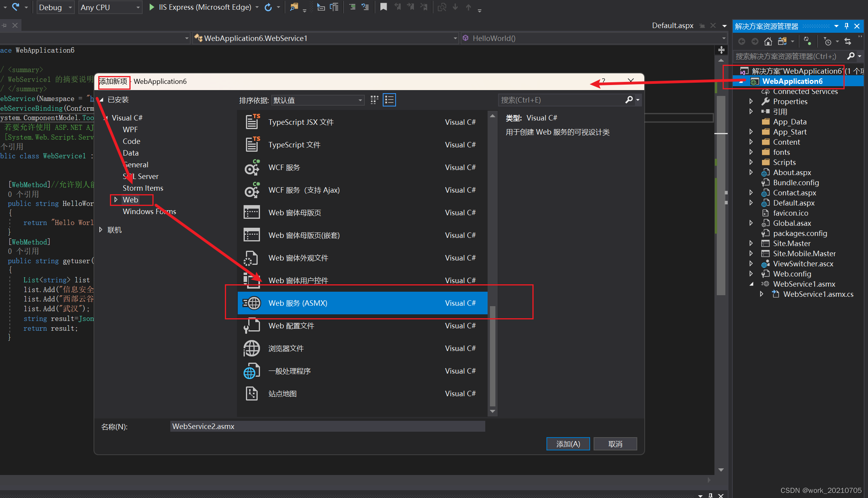Screen dimensions: 868x498
Task: Expand the Web category in dialog tree
Action: (x=116, y=200)
